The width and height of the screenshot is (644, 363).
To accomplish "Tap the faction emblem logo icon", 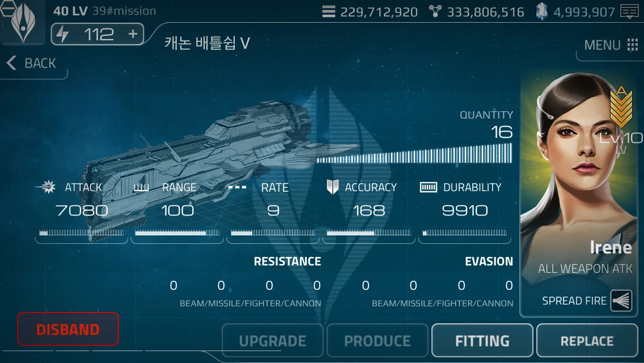I will (23, 22).
